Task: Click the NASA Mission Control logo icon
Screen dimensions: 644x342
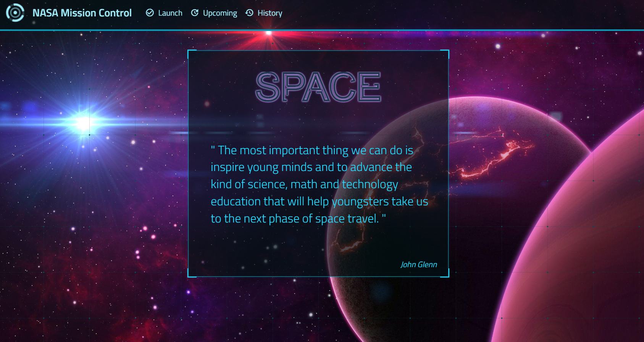Action: (x=15, y=13)
